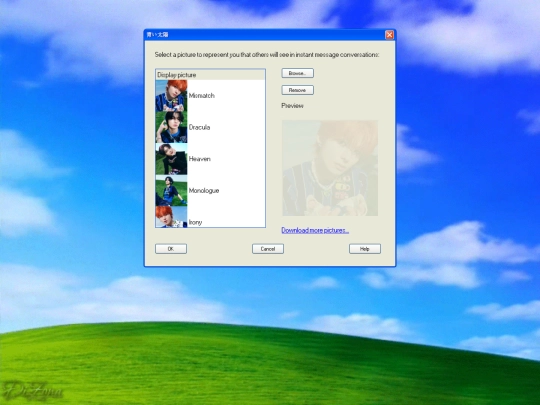Click the Remove button
This screenshot has height=405, width=540.
[298, 90]
